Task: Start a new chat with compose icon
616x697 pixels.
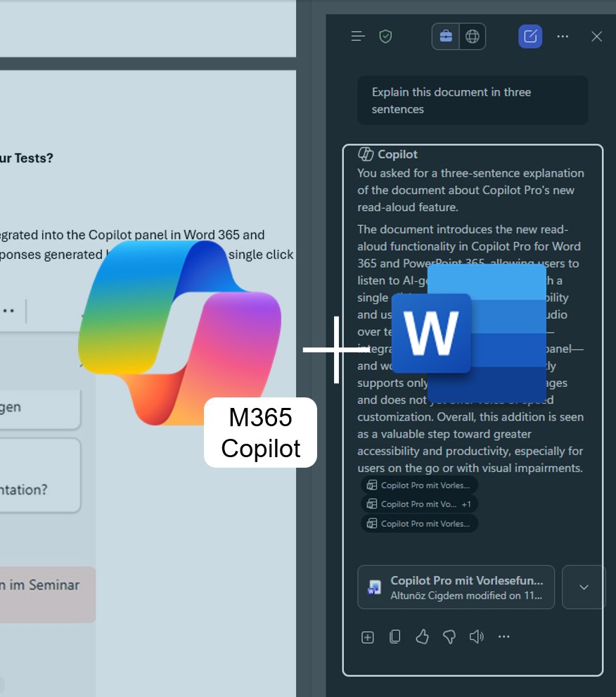Action: pyautogui.click(x=530, y=37)
